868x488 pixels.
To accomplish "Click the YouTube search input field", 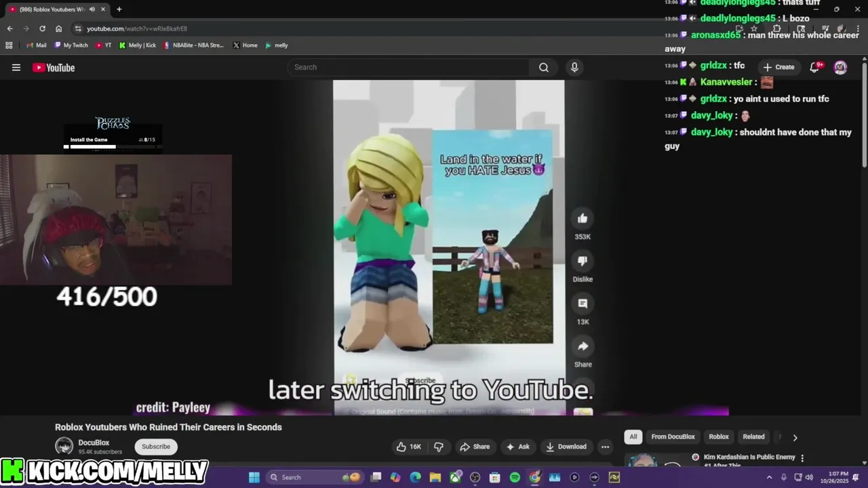I will point(409,67).
